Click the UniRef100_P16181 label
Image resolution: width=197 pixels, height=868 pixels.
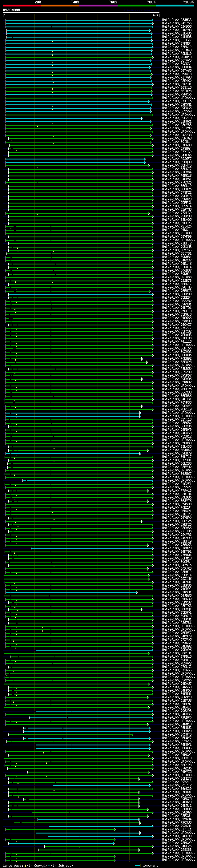point(177,84)
